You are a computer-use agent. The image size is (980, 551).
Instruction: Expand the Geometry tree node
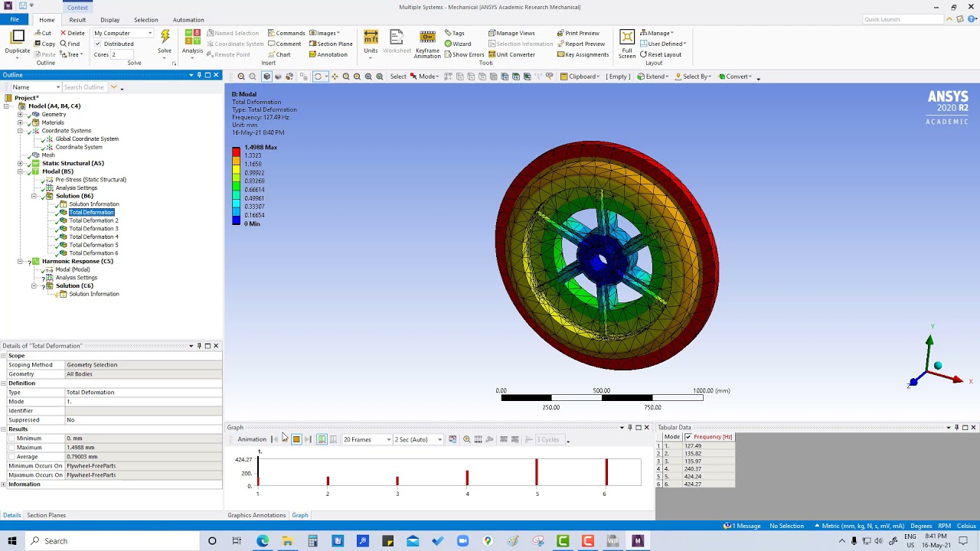21,114
